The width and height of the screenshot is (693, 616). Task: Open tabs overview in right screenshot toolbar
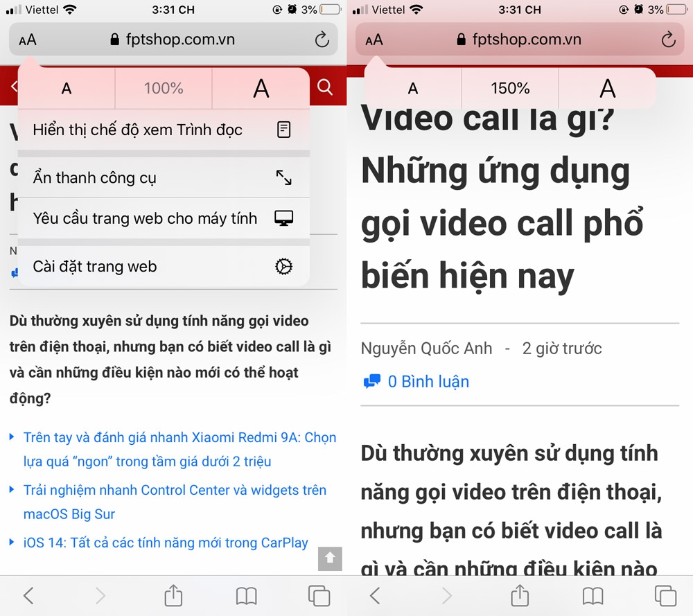pos(665,596)
